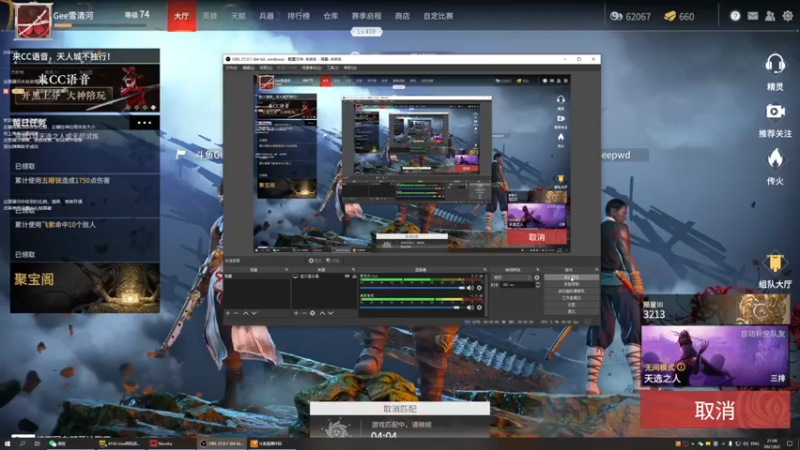Click the 设置 settings button in OBS controls
Viewport: 800px width, 450px height.
571,305
